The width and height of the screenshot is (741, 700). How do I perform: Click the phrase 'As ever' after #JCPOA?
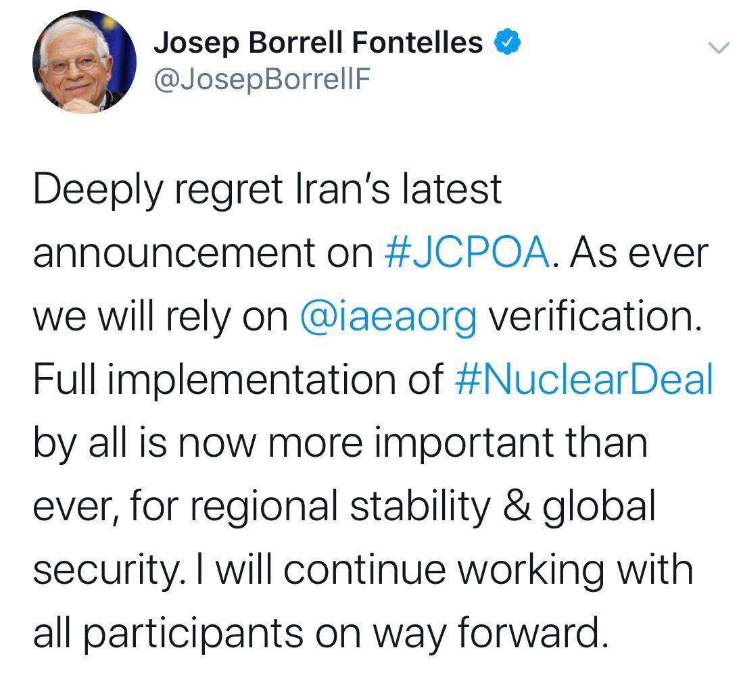(639, 253)
